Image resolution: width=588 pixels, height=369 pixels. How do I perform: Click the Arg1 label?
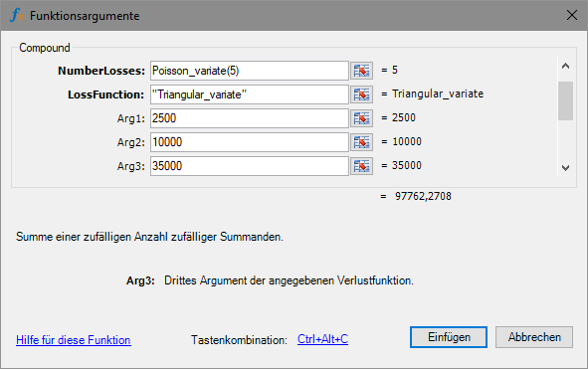(x=131, y=118)
